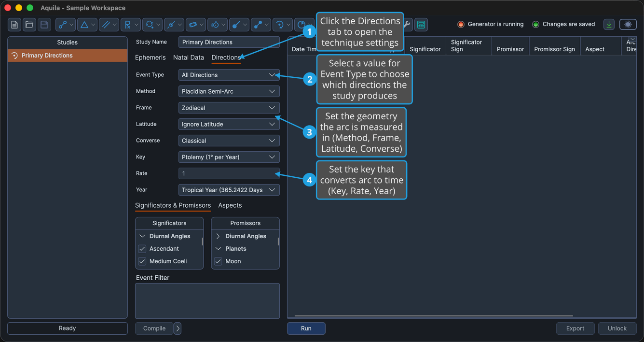The height and width of the screenshot is (342, 644).
Task: Open the spiral progression study tool
Action: tap(282, 25)
